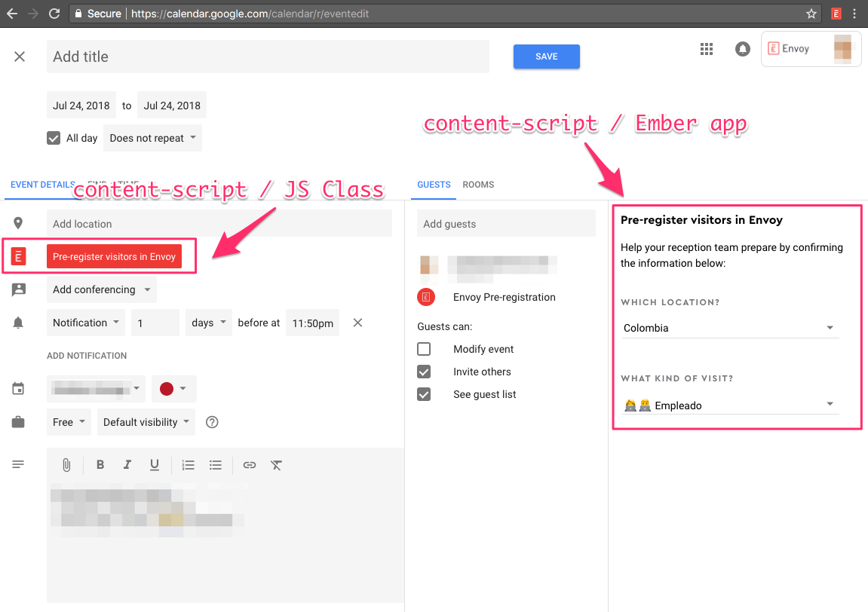Enable the Modify event checkbox
This screenshot has width=868, height=612.
coord(424,349)
